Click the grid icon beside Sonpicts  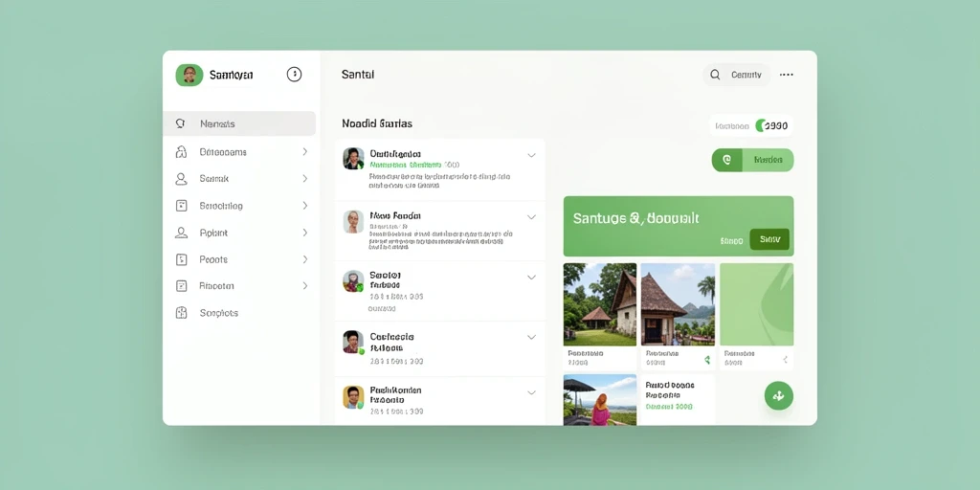[x=181, y=313]
